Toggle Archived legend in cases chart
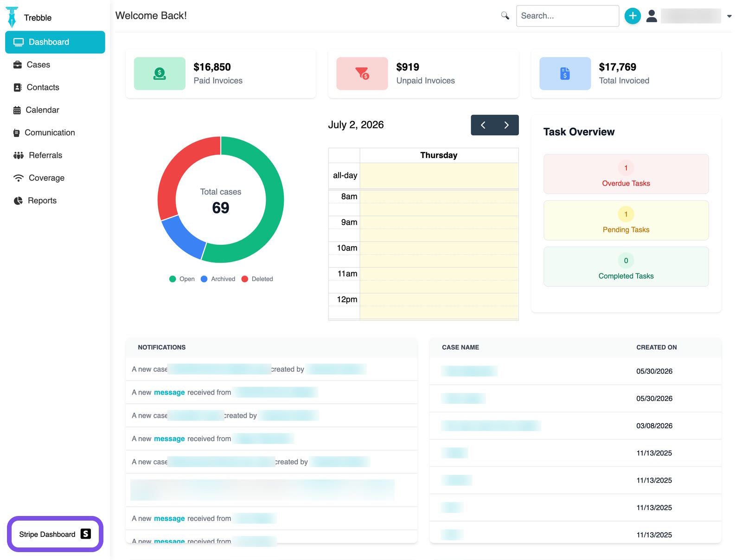The image size is (742, 560). (x=218, y=279)
